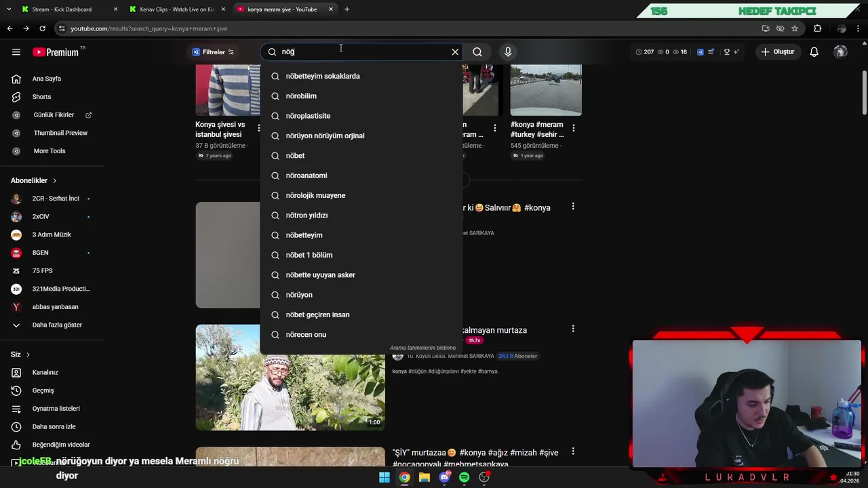Close the Keriav Clips tab

[223, 9]
